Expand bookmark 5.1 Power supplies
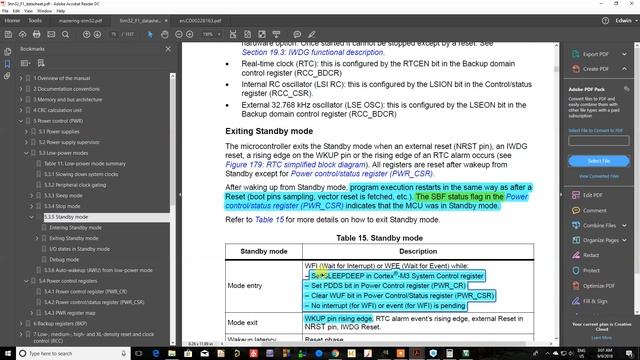This screenshot has width=640, height=360. 27,131
